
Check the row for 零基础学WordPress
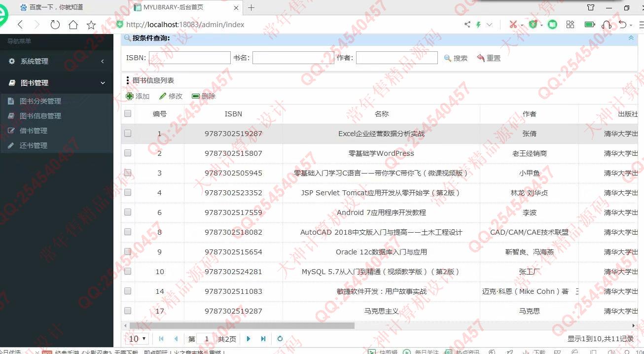128,153
